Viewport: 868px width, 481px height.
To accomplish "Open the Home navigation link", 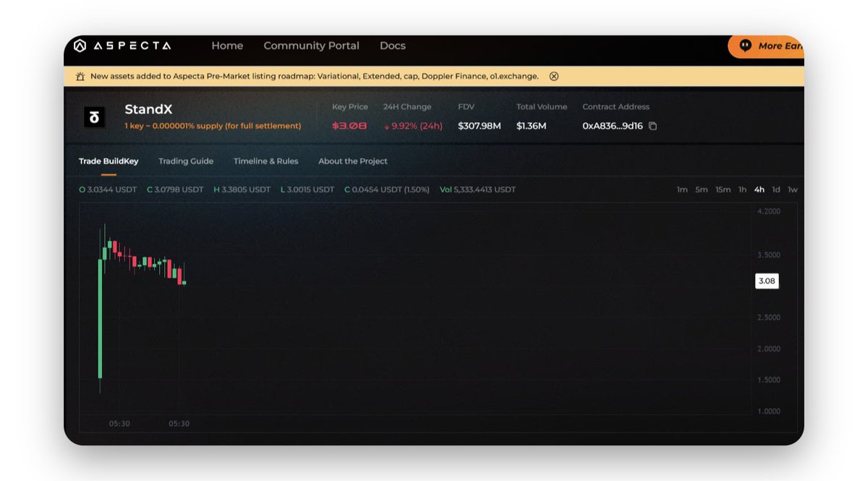I will pos(227,46).
